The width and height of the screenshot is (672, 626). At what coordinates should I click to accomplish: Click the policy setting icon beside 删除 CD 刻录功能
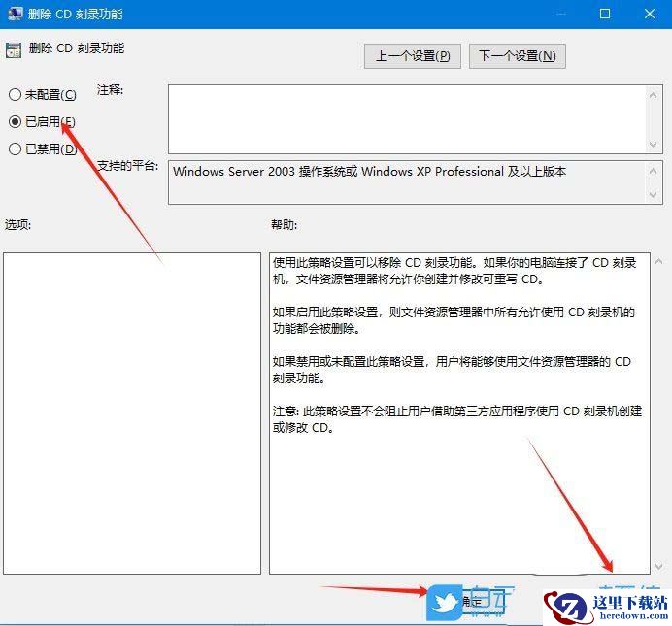[14, 50]
